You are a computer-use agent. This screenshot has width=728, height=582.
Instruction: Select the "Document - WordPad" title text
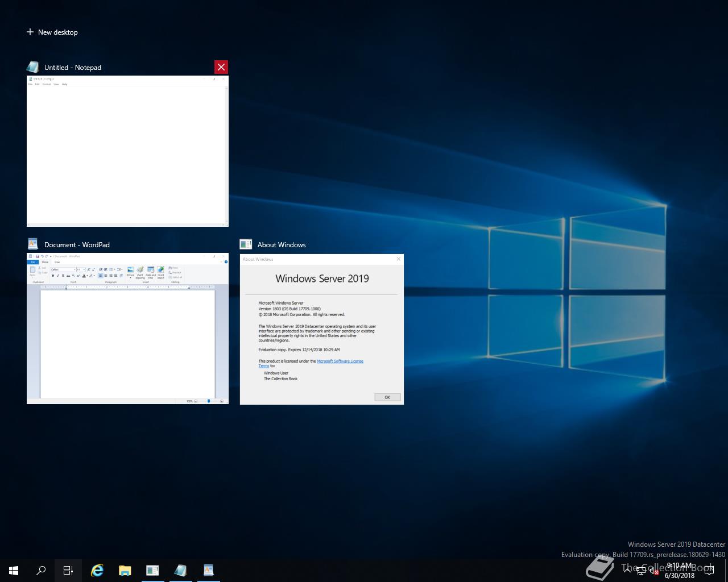(77, 244)
